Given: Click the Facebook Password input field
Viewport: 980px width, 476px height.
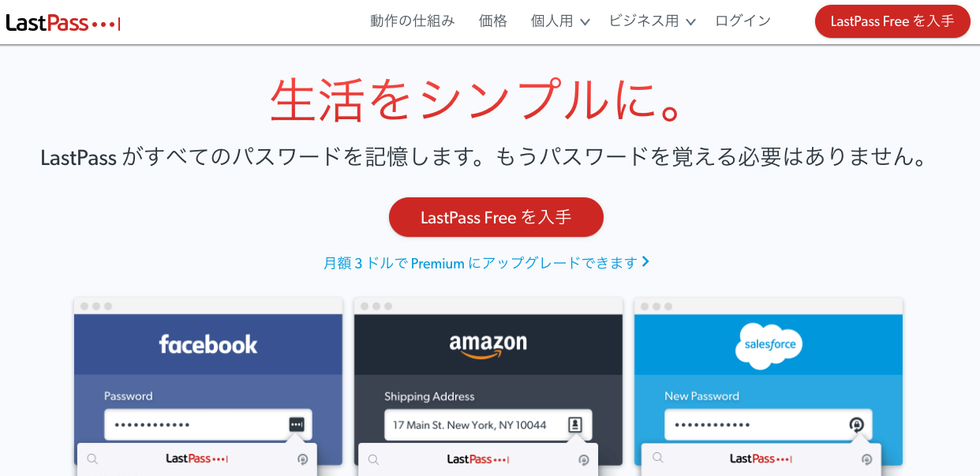Looking at the screenshot, I should 208,425.
